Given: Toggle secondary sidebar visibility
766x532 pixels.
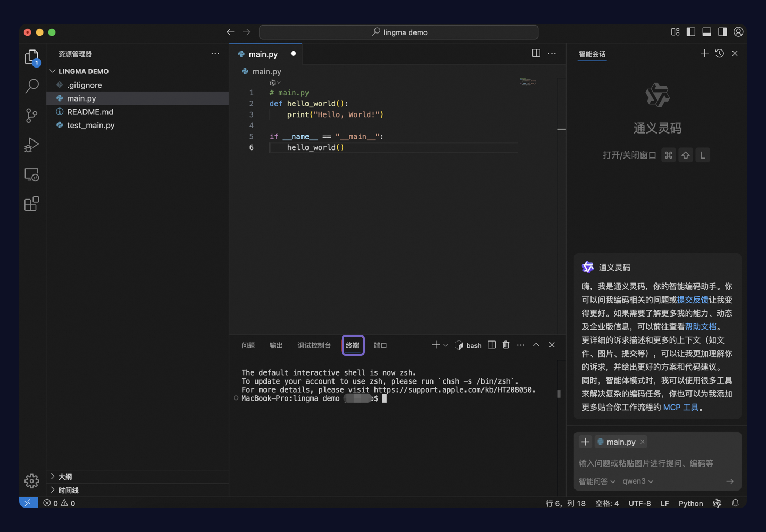Looking at the screenshot, I should click(722, 32).
